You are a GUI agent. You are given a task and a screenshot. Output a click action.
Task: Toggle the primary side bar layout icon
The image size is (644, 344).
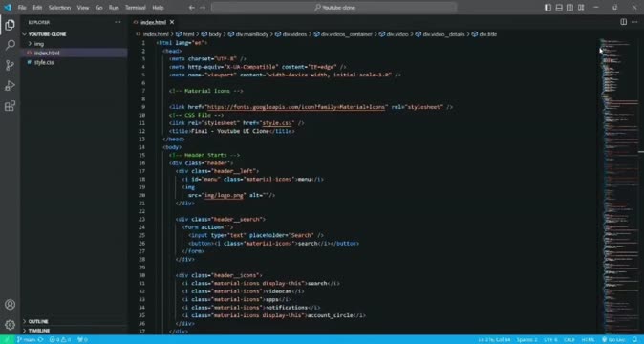pos(547,8)
